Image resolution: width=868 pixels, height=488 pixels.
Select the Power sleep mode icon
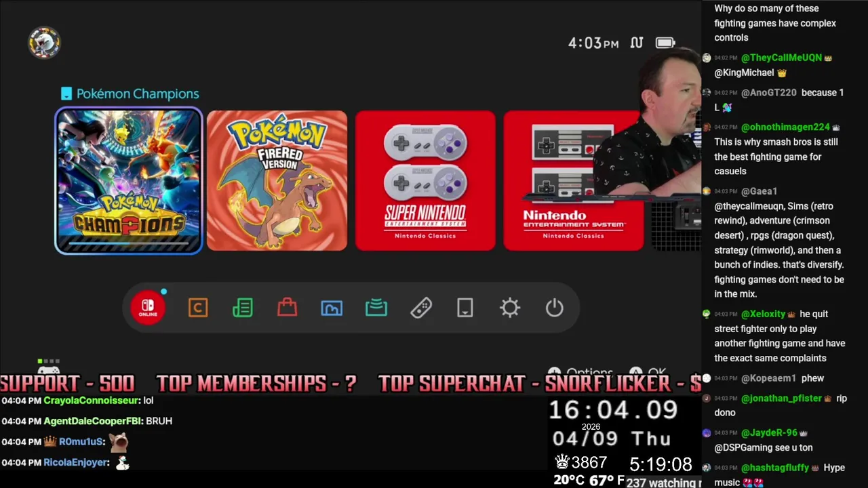[555, 308]
